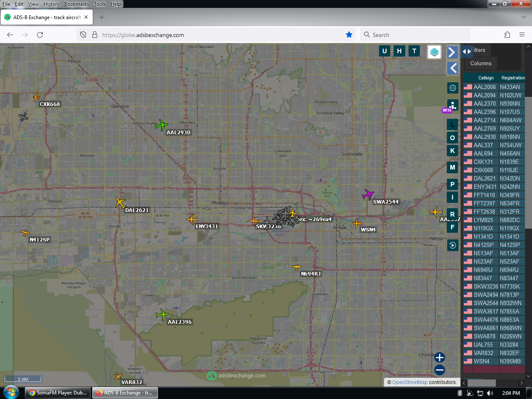Reload the current page

click(40, 35)
